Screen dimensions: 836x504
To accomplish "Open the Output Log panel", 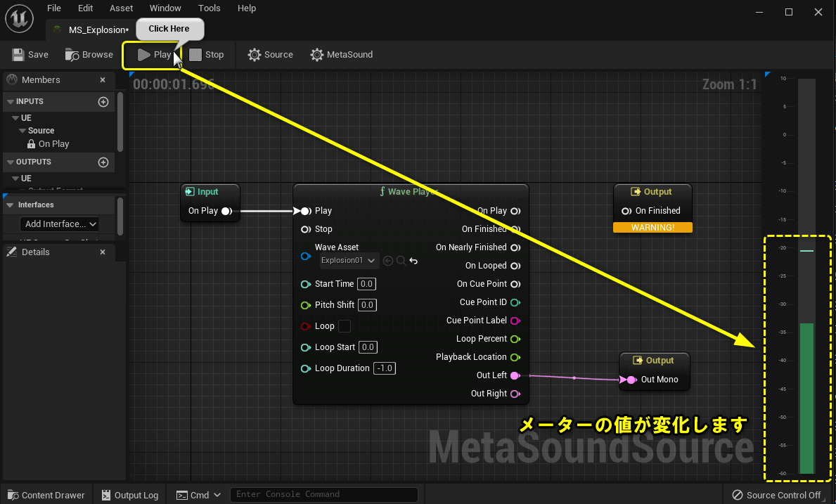I will tap(129, 495).
